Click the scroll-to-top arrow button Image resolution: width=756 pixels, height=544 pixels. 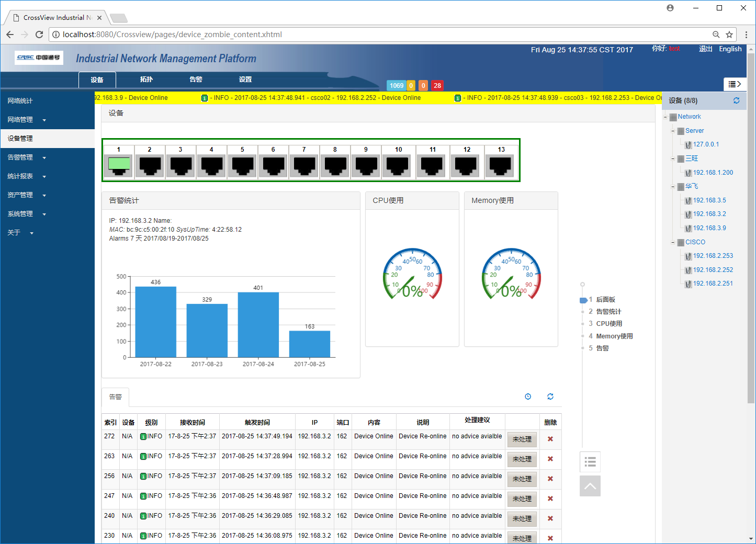click(x=590, y=486)
